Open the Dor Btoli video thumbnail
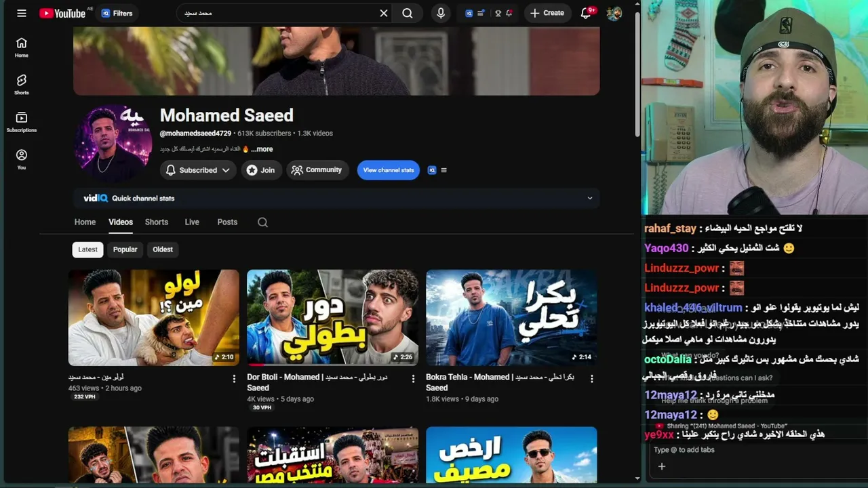Viewport: 868px width, 488px height. coord(332,318)
